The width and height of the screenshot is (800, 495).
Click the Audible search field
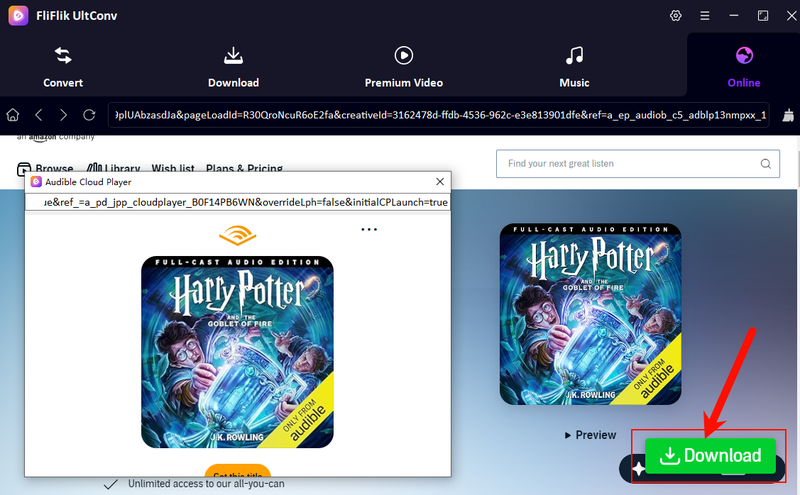pos(638,163)
